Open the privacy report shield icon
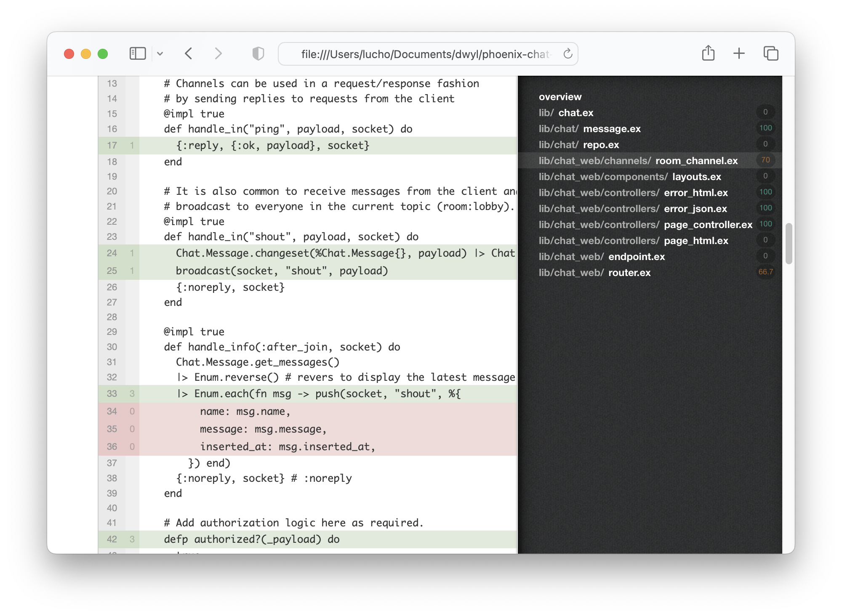Viewport: 842px width, 616px height. (258, 53)
